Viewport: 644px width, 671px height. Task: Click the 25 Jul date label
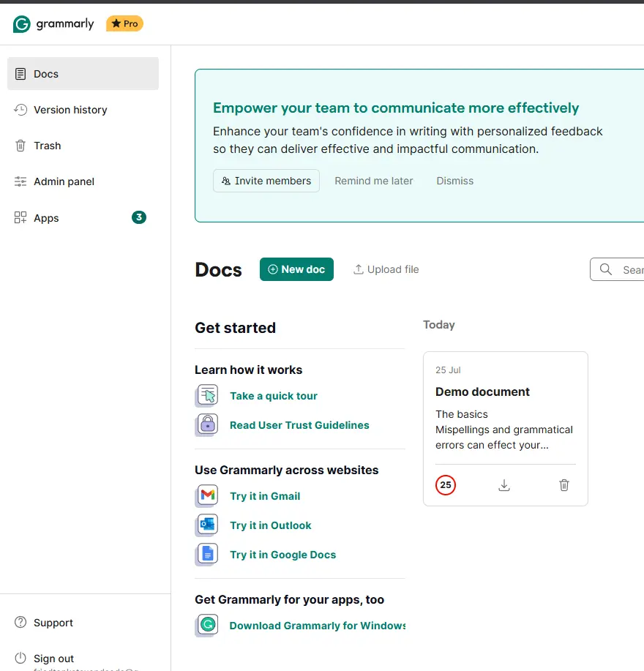tap(448, 370)
